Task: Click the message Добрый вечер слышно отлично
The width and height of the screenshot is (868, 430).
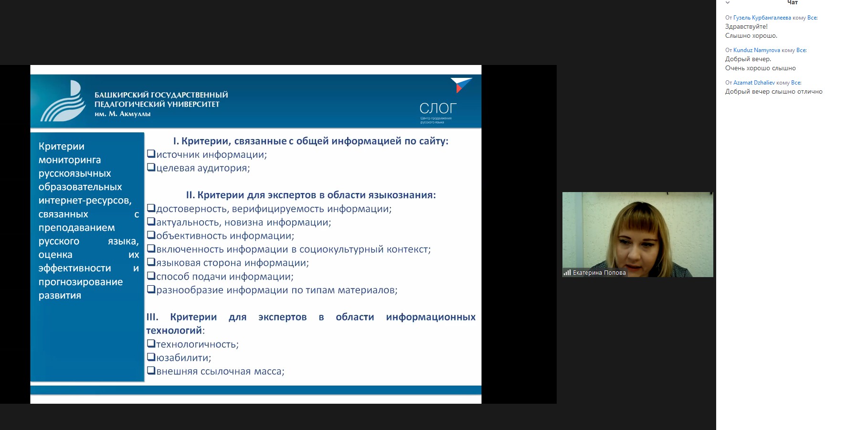Action: coord(773,92)
